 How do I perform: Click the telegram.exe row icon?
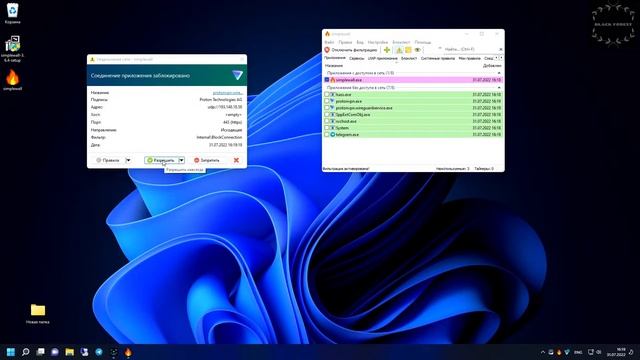pyautogui.click(x=333, y=134)
